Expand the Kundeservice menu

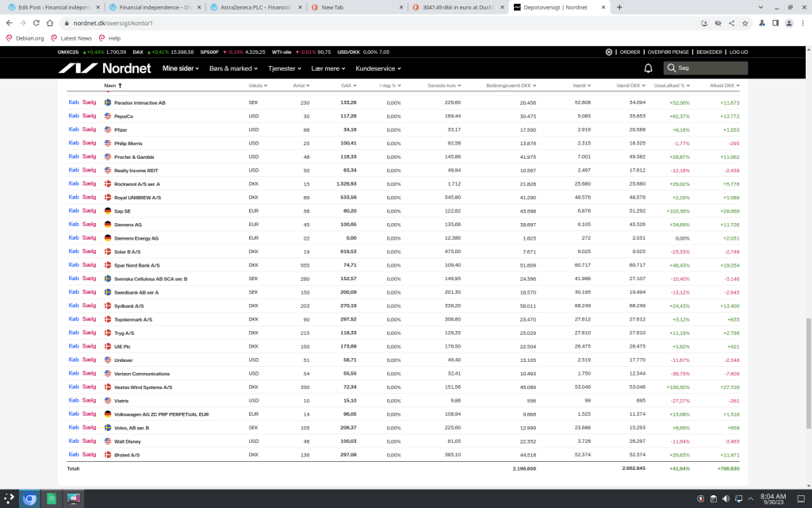378,68
